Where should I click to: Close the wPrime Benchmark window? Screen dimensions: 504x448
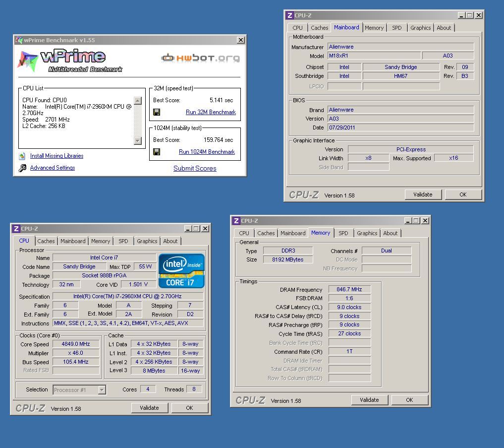point(241,40)
